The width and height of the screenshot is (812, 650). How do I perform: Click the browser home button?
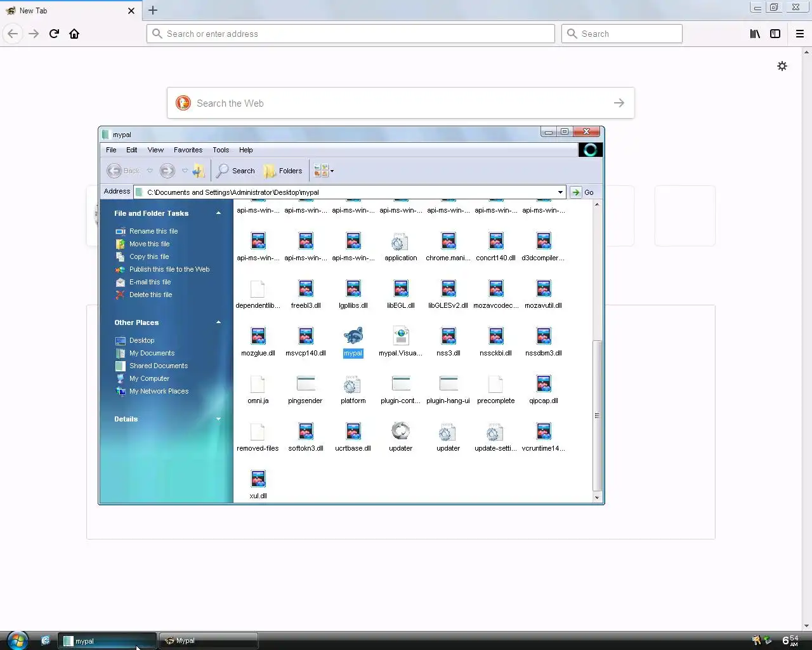[x=74, y=34]
